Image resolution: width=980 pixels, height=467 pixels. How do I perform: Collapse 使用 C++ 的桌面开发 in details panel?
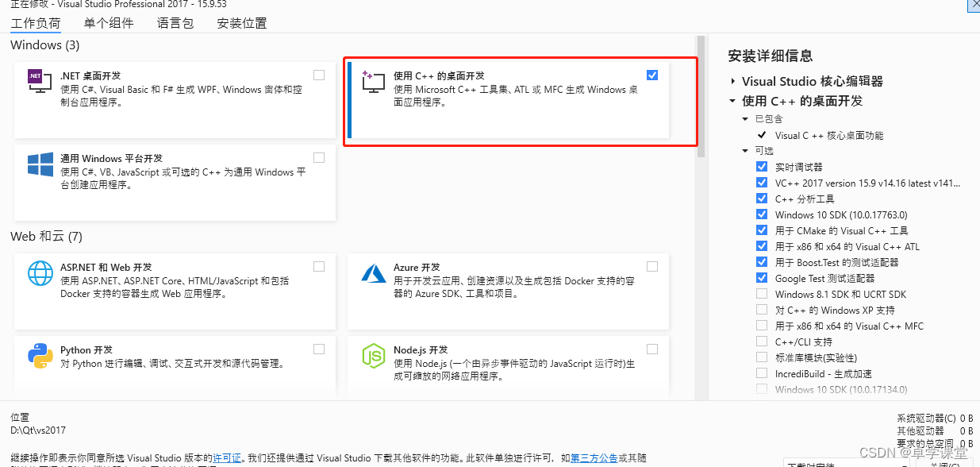point(732,101)
